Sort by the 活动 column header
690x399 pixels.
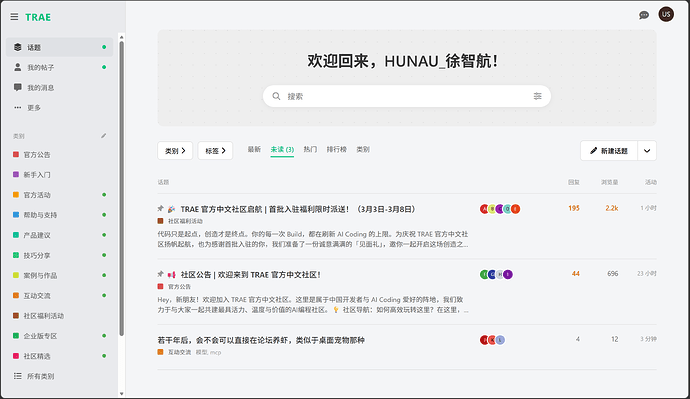coord(651,182)
